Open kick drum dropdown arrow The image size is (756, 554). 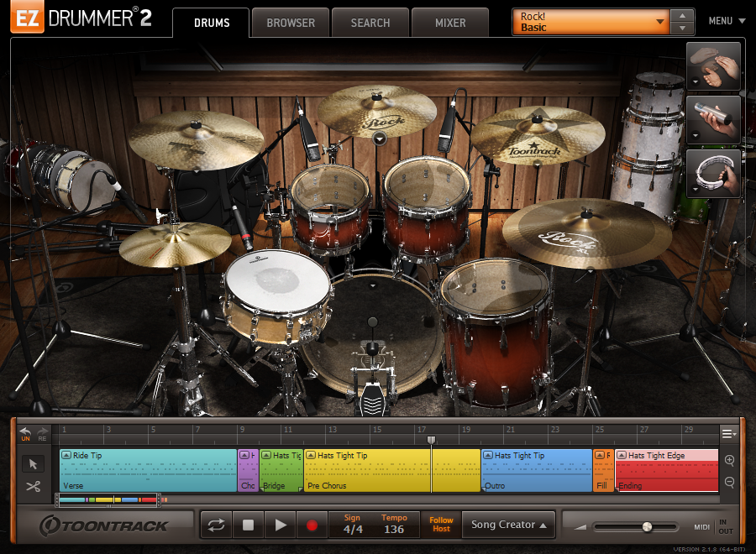point(372,285)
